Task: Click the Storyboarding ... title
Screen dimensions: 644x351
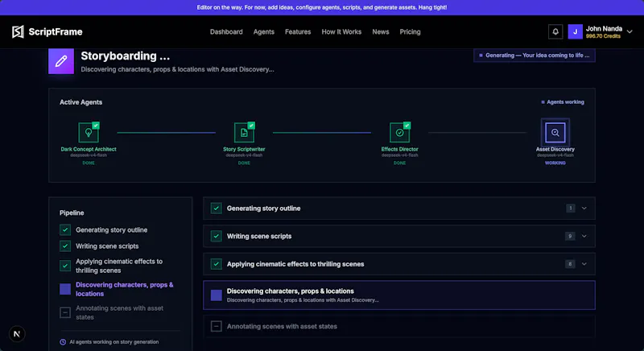Action: 126,56
